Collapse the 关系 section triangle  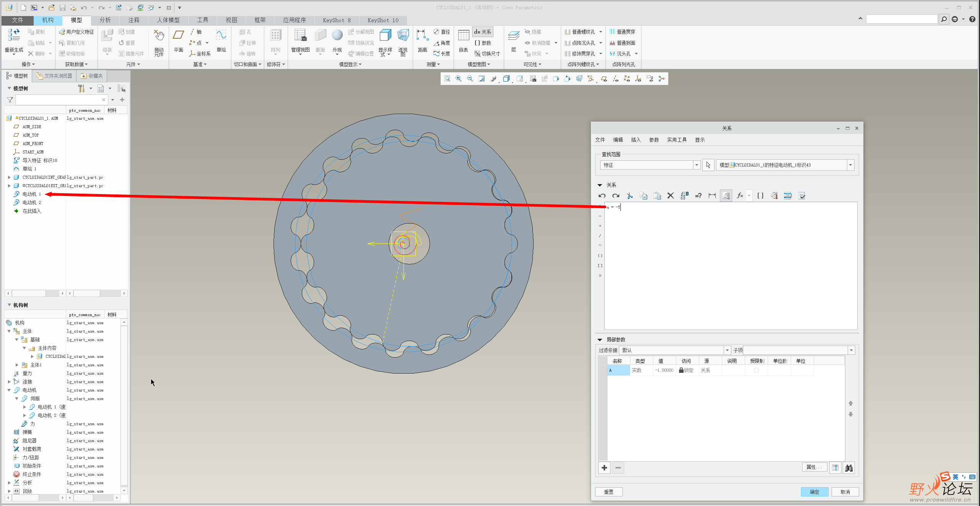tap(600, 185)
